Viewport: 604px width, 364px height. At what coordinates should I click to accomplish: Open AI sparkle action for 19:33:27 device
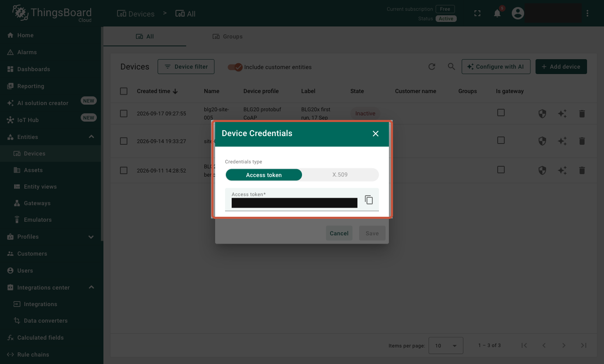coord(562,141)
